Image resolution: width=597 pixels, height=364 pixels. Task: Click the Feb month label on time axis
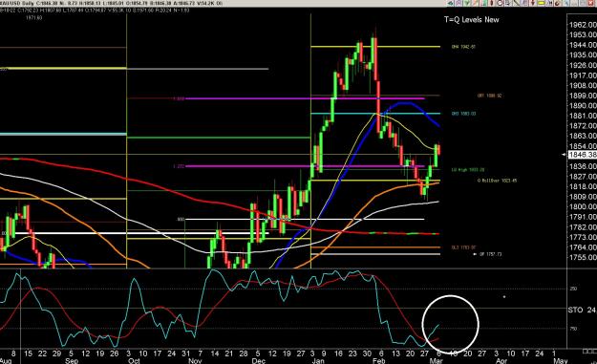378,360
